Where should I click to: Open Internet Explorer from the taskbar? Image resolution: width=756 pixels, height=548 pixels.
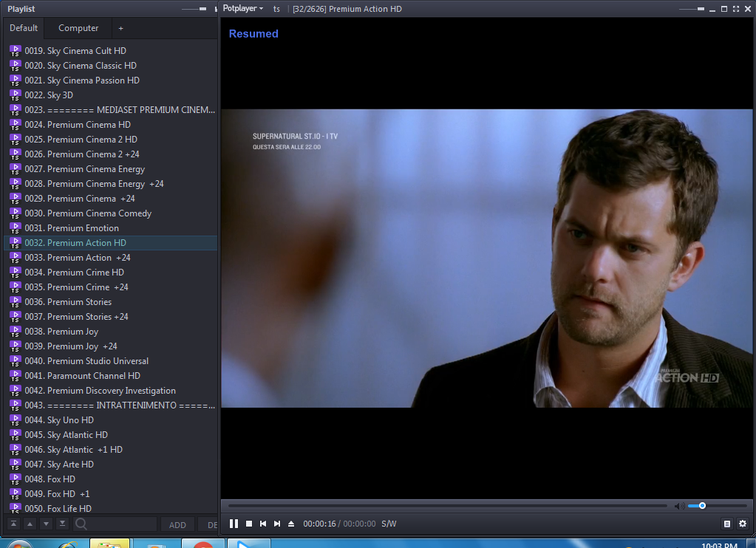[67, 544]
